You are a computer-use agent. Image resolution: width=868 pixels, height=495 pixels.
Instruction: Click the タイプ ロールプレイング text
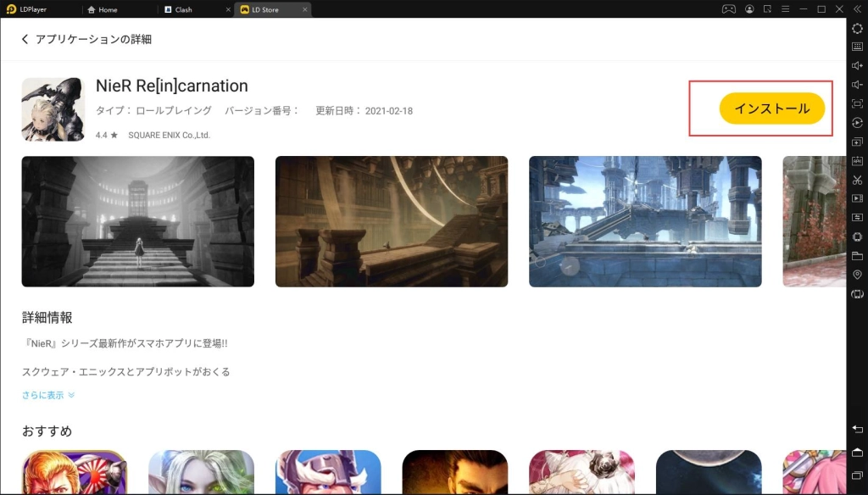153,111
